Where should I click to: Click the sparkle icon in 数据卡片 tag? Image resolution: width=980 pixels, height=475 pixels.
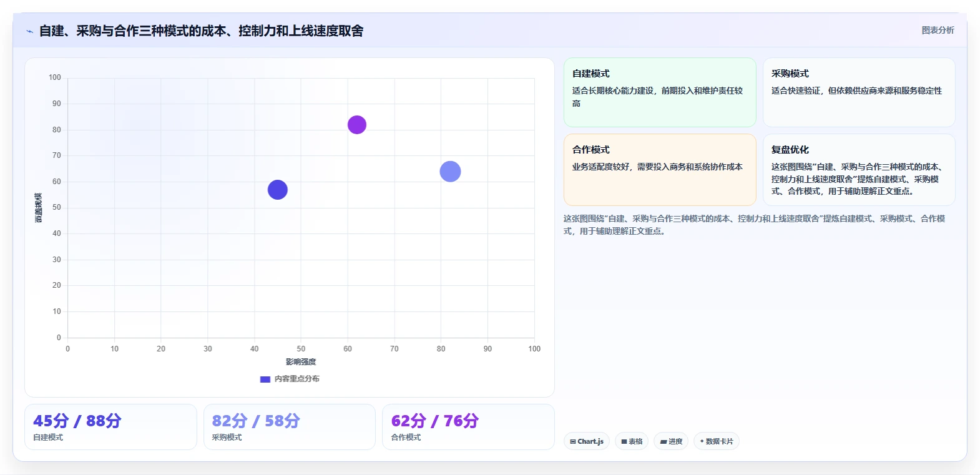pos(702,441)
